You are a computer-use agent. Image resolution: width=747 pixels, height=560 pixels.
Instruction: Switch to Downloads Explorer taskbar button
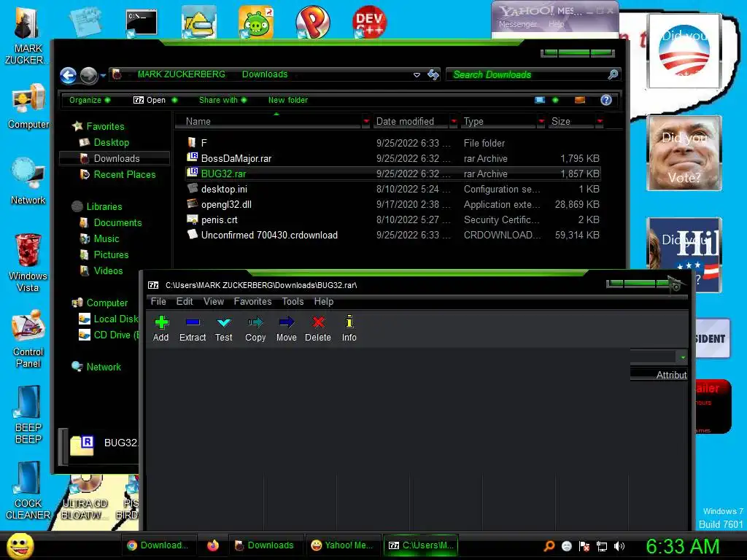click(x=266, y=545)
